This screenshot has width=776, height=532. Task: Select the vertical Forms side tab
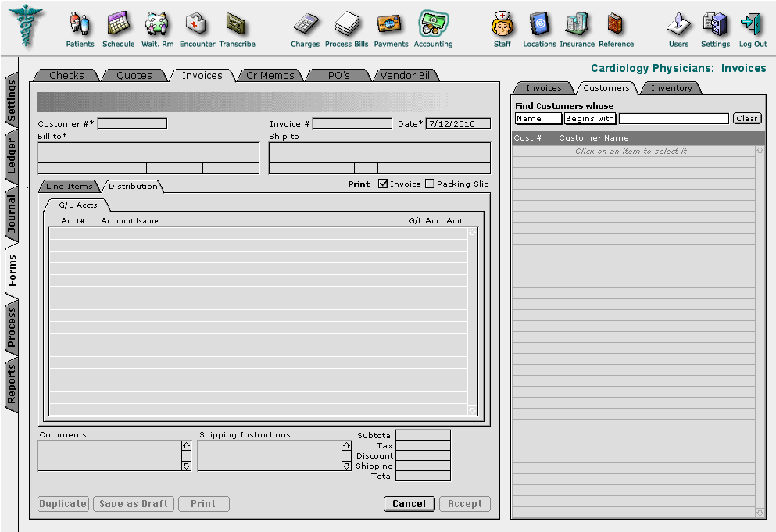[x=12, y=271]
